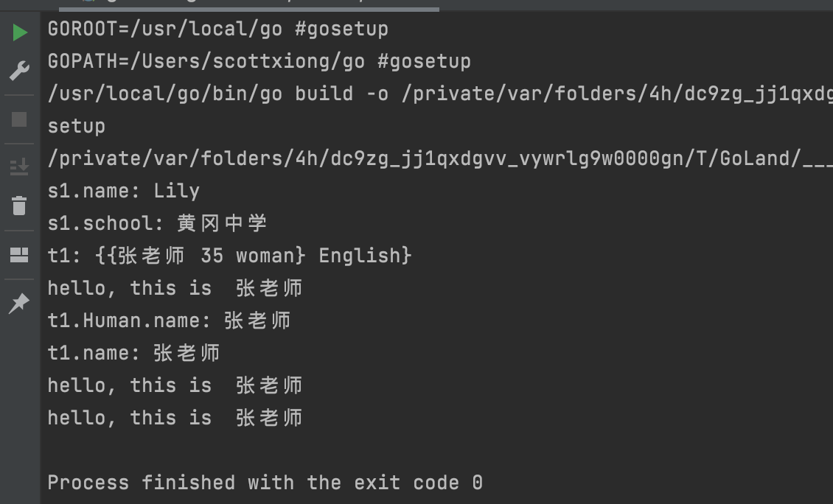
Task: Click the word setup in console
Action: (77, 127)
